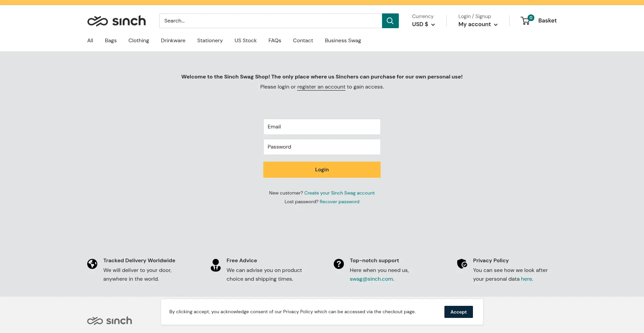The height and width of the screenshot is (333, 644).
Task: Open the My account dropdown
Action: coord(478,24)
